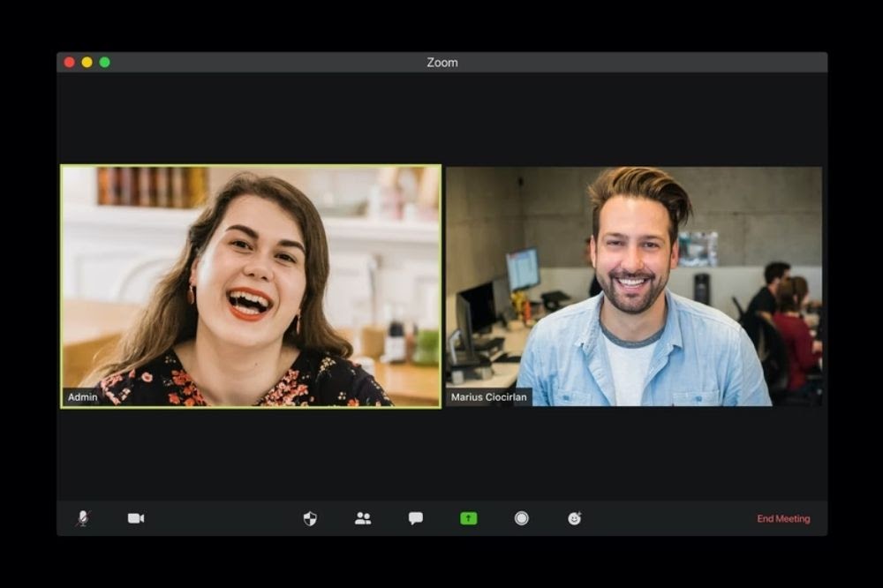Screen dimensions: 883x588
Task: Select the Admin video thumbnail
Action: pos(250,285)
